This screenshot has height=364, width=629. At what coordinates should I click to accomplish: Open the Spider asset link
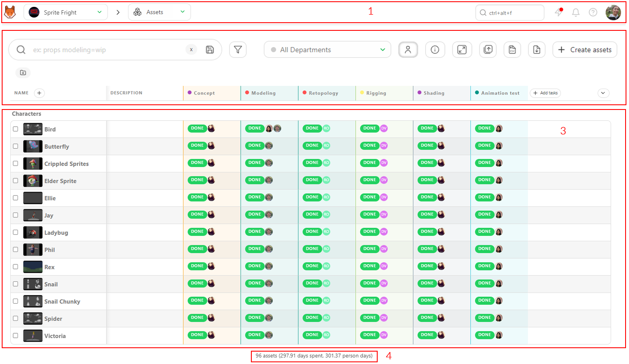[x=53, y=319]
